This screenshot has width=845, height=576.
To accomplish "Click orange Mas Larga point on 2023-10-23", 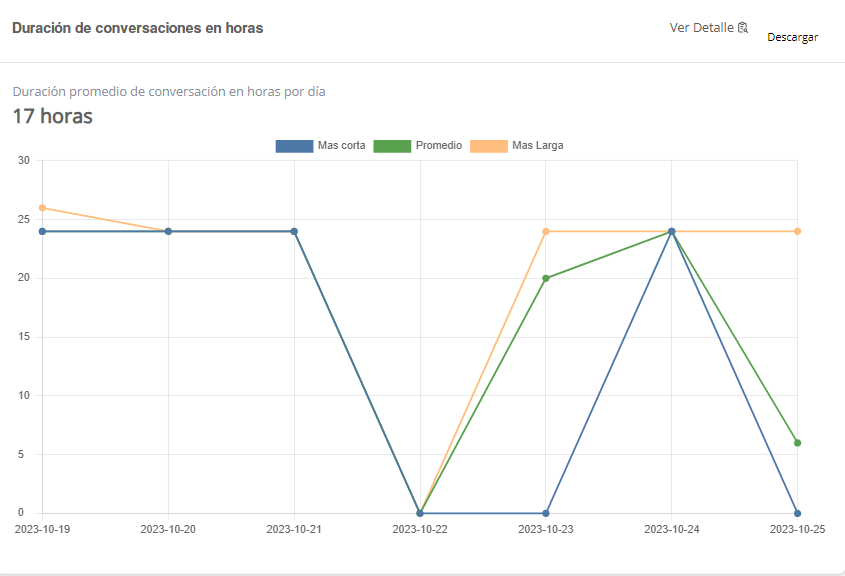I will (x=546, y=231).
